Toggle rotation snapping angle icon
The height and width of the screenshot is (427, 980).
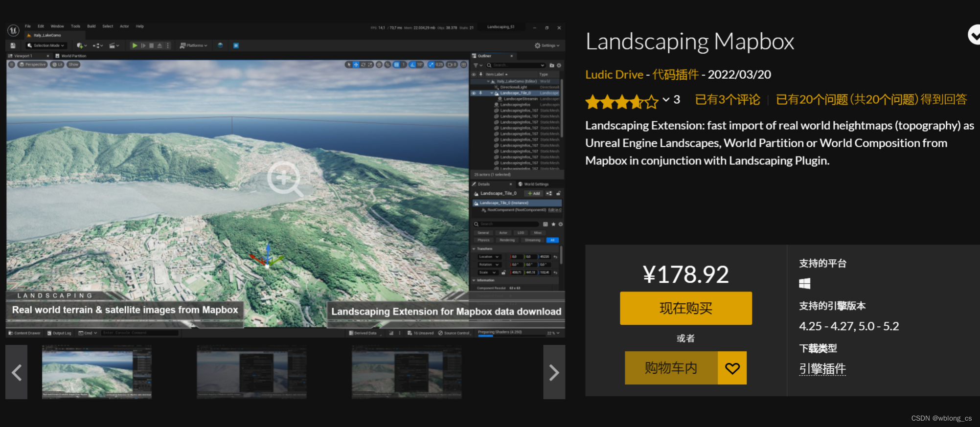tap(412, 65)
